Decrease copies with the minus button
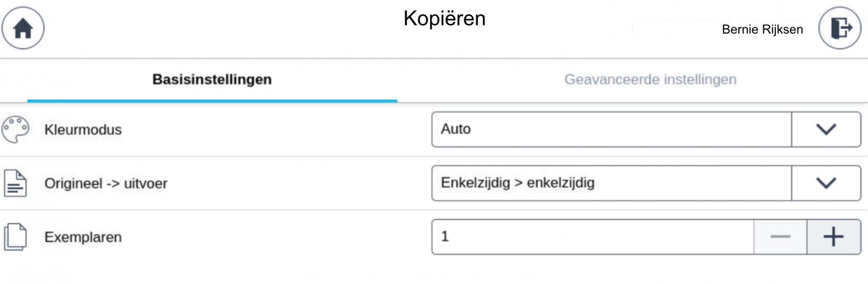 tap(780, 237)
